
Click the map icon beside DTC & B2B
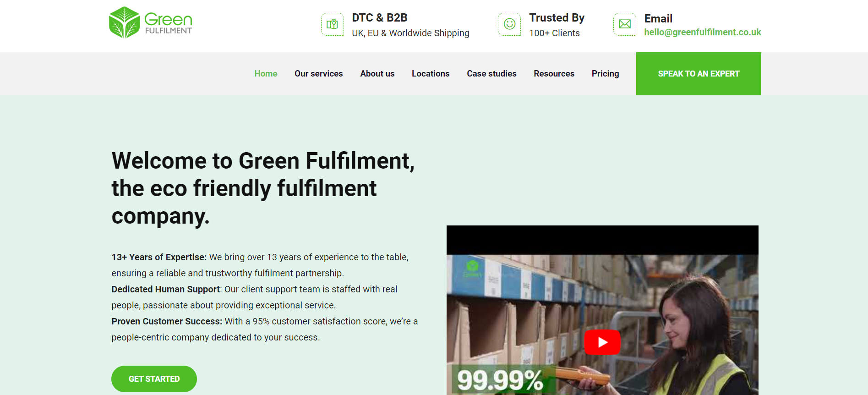tap(333, 24)
